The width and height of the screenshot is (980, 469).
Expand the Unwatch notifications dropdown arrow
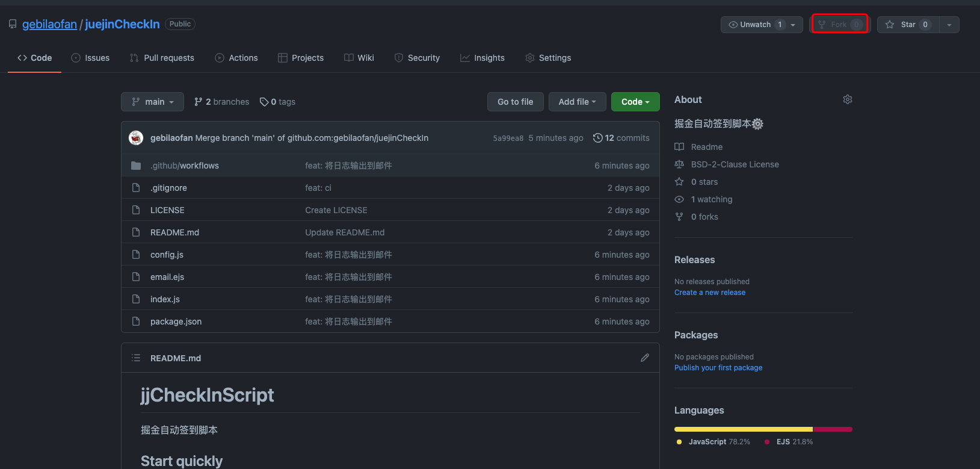[x=793, y=25]
